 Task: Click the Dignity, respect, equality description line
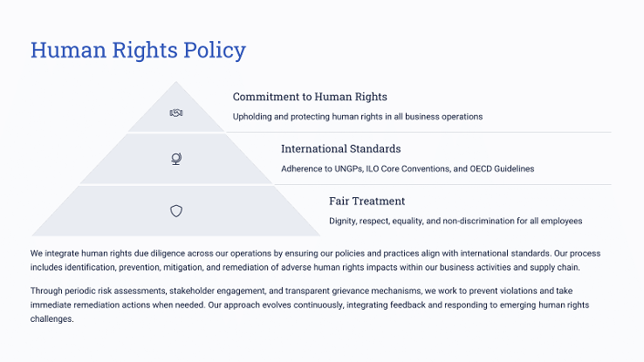tap(456, 221)
